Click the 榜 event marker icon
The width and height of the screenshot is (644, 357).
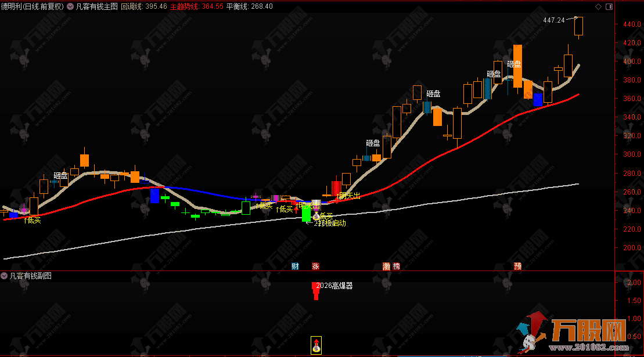coord(397,266)
